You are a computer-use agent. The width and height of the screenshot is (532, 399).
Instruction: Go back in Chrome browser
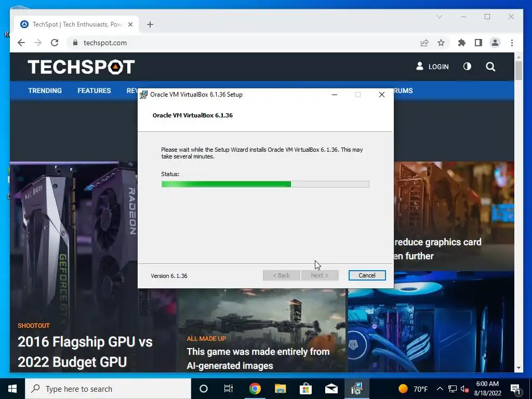[21, 43]
